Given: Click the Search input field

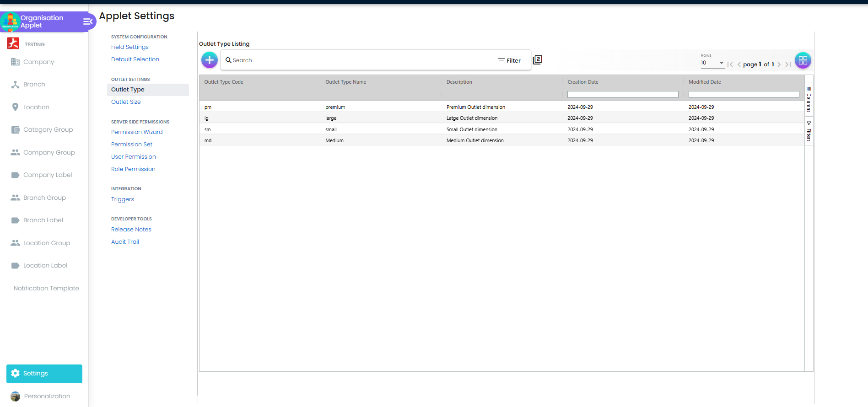Looking at the screenshot, I should (x=361, y=60).
